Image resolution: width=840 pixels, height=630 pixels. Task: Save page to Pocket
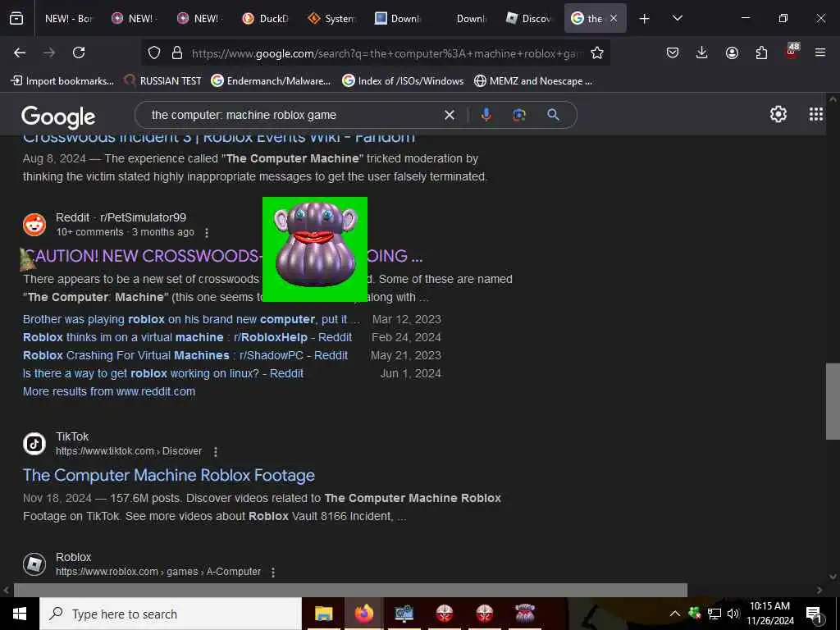click(x=673, y=52)
